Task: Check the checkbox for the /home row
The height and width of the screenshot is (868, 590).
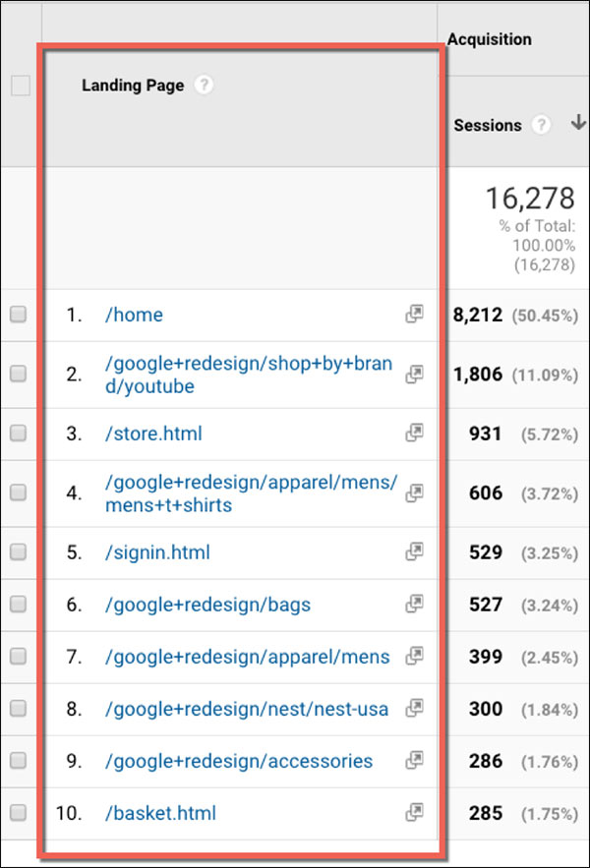Action: coord(17,315)
